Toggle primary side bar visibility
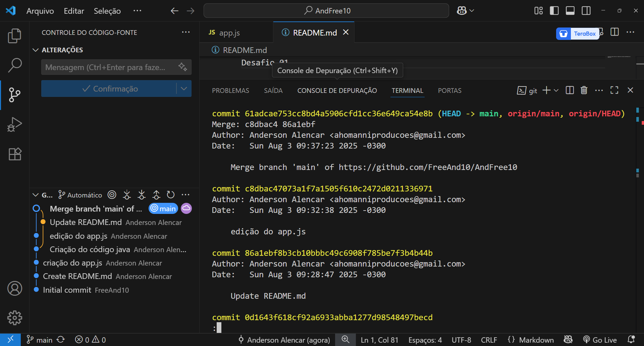 click(x=554, y=11)
